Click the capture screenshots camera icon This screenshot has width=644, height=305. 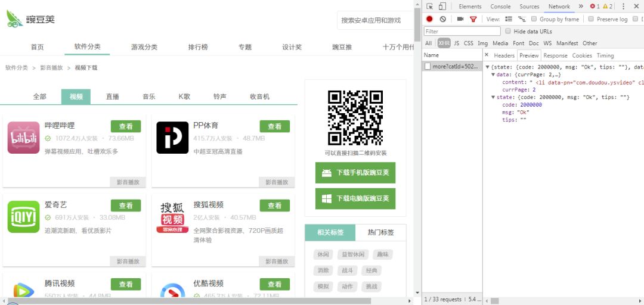click(460, 19)
